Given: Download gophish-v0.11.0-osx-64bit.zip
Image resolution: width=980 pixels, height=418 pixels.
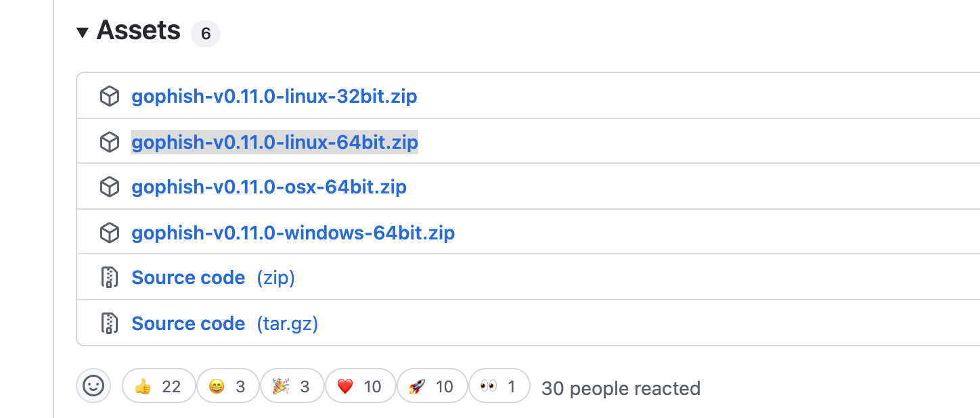Looking at the screenshot, I should click(x=269, y=187).
